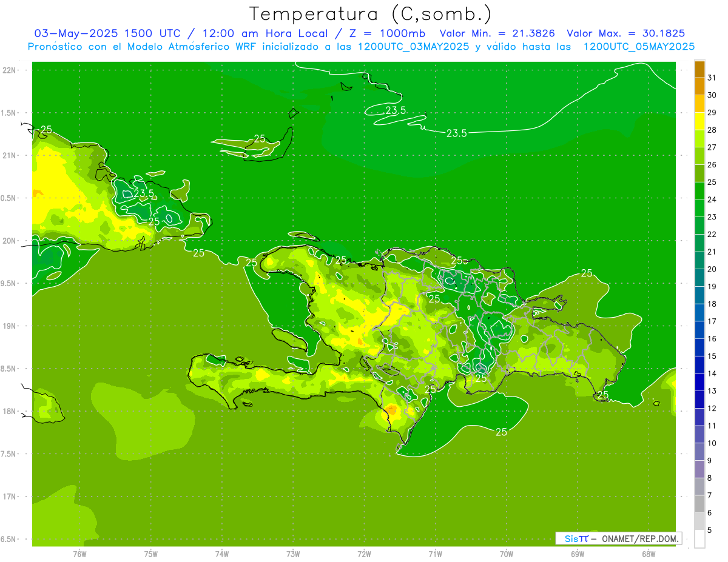This screenshot has width=728, height=562.
Task: Click the lime legend swatch between 27 and 28
Action: pyautogui.click(x=699, y=138)
